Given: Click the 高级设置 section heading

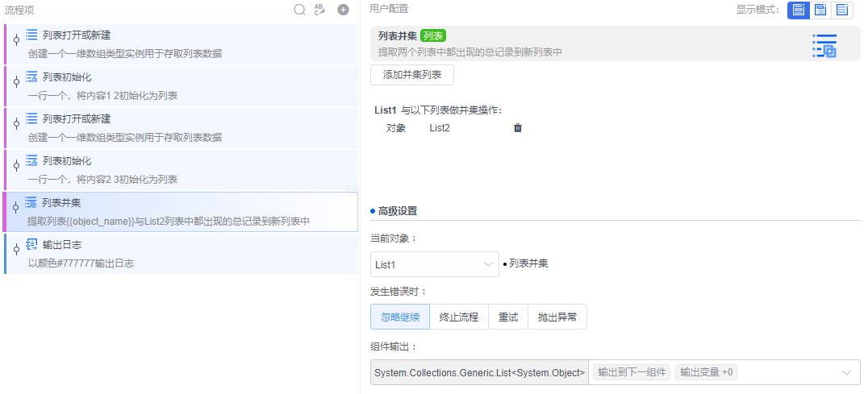Looking at the screenshot, I should [x=398, y=211].
